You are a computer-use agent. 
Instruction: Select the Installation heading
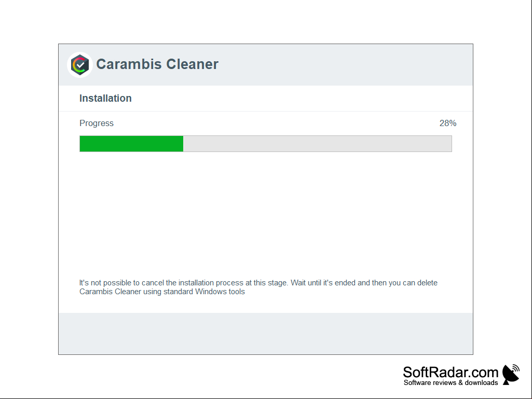coord(105,98)
